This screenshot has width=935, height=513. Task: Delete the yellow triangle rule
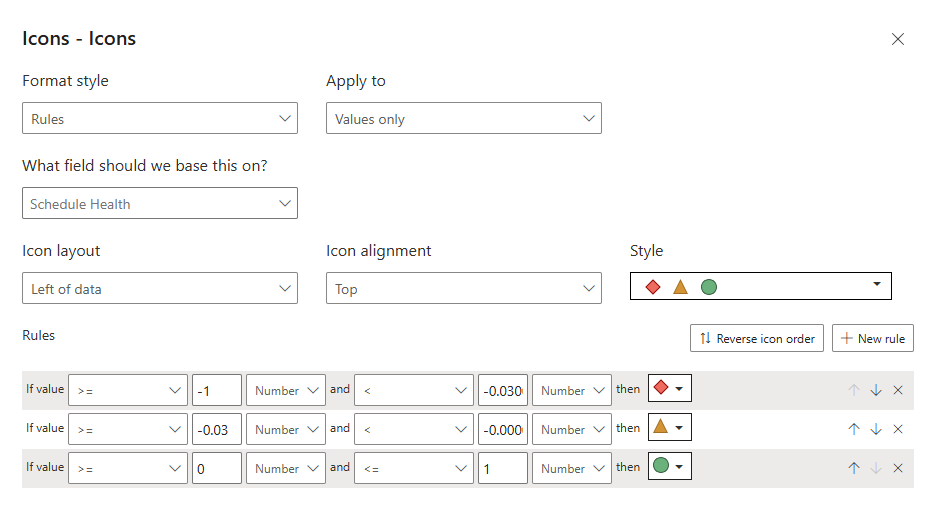(898, 429)
